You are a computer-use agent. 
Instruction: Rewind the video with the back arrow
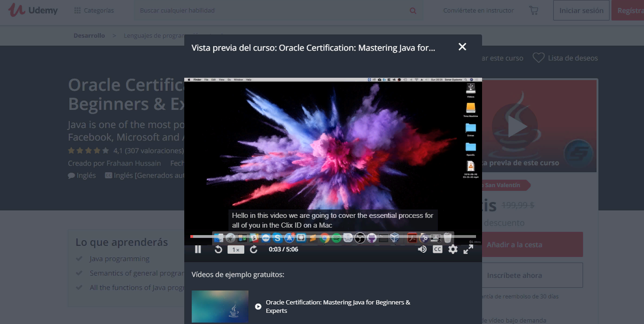point(218,250)
